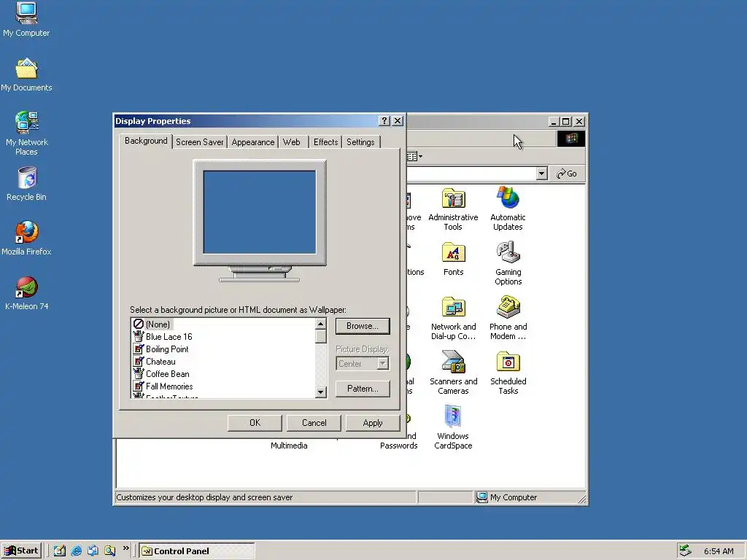Screen dimensions: 747x560
Task: Click Show Desktop quick launch icon
Action: pos(60,551)
